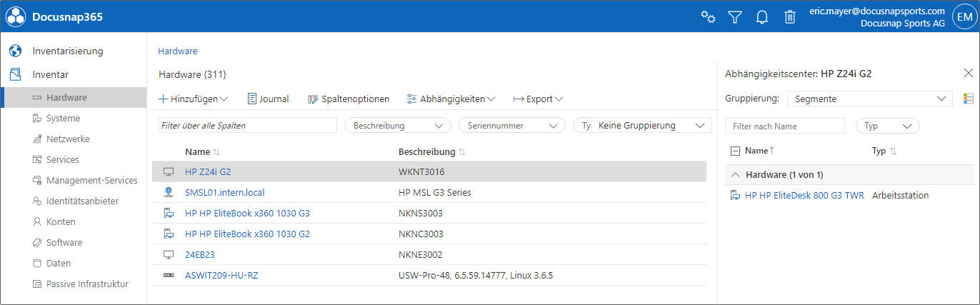Open the HP HP EliteDesk 800 G3 TWR link
The image size is (980, 305).
click(x=804, y=196)
